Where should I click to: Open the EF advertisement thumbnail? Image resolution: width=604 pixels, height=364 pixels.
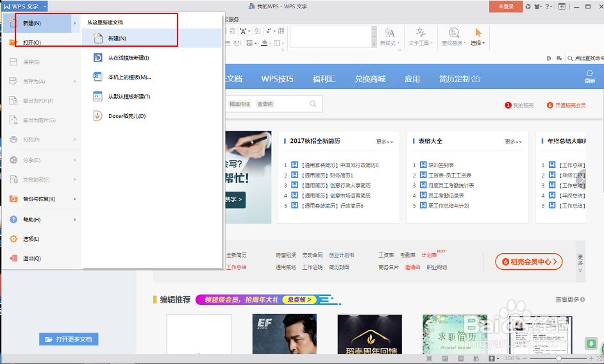[x=284, y=335]
